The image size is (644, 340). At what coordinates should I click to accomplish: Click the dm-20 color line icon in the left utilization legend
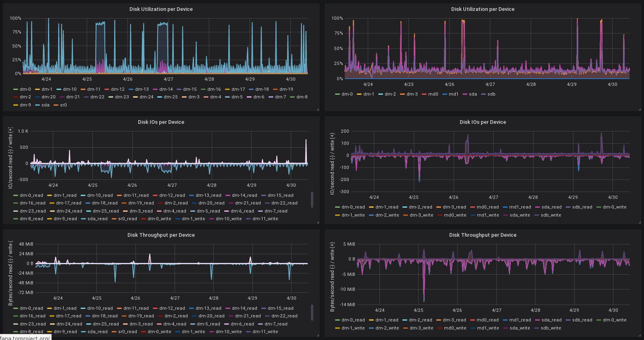38,97
